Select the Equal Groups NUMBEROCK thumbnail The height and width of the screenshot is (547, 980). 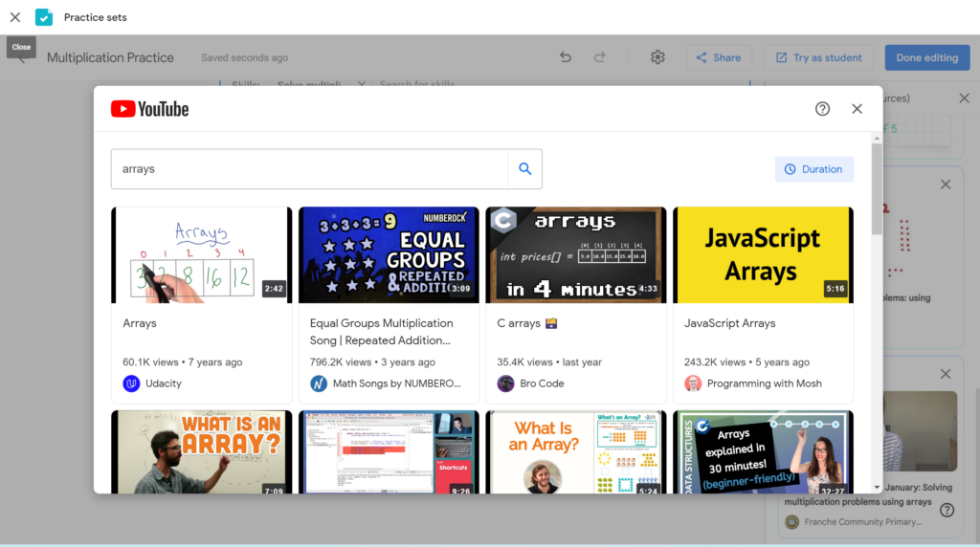click(389, 254)
